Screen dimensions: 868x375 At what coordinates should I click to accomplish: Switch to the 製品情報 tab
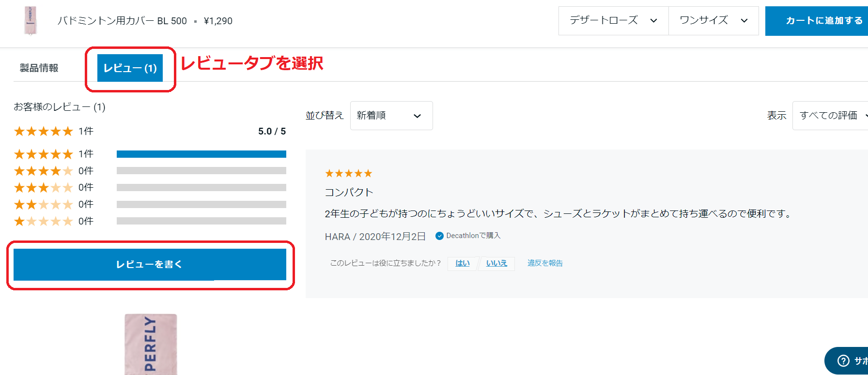coord(39,68)
